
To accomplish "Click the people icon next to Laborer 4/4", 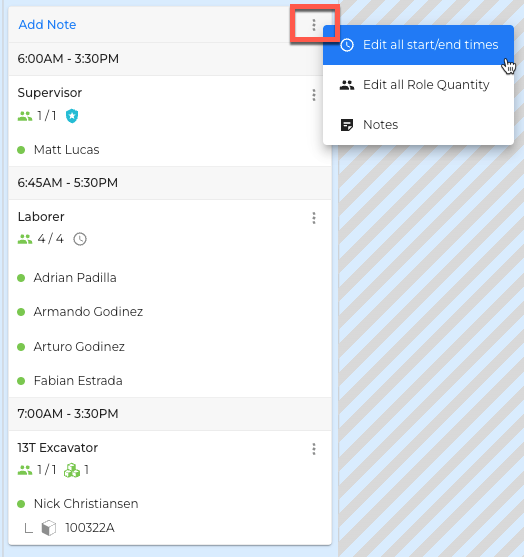I will [x=25, y=239].
